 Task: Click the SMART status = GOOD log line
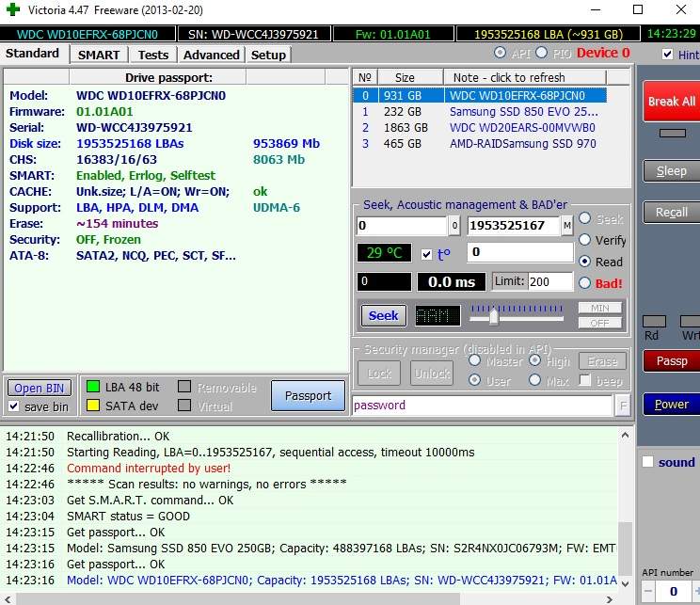click(x=128, y=517)
